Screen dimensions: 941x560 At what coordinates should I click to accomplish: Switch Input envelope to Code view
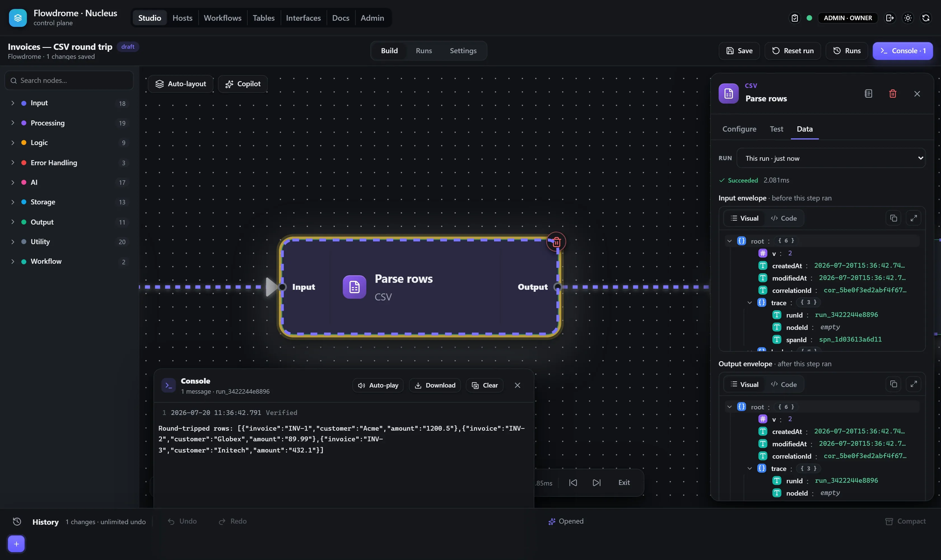(x=784, y=218)
